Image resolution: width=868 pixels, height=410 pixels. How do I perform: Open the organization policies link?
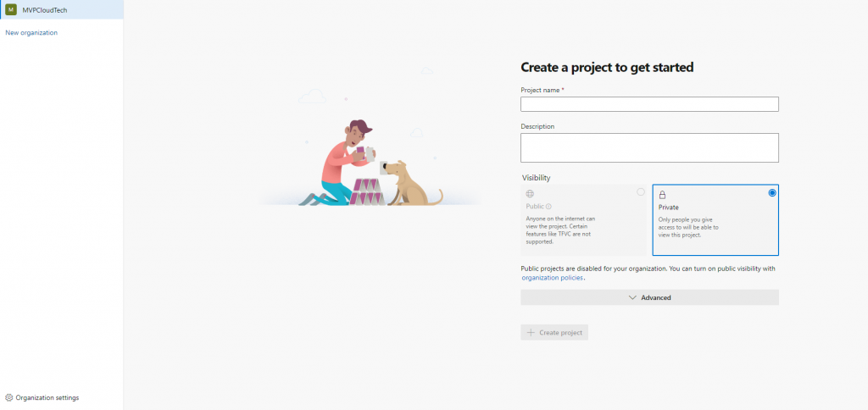click(x=552, y=277)
